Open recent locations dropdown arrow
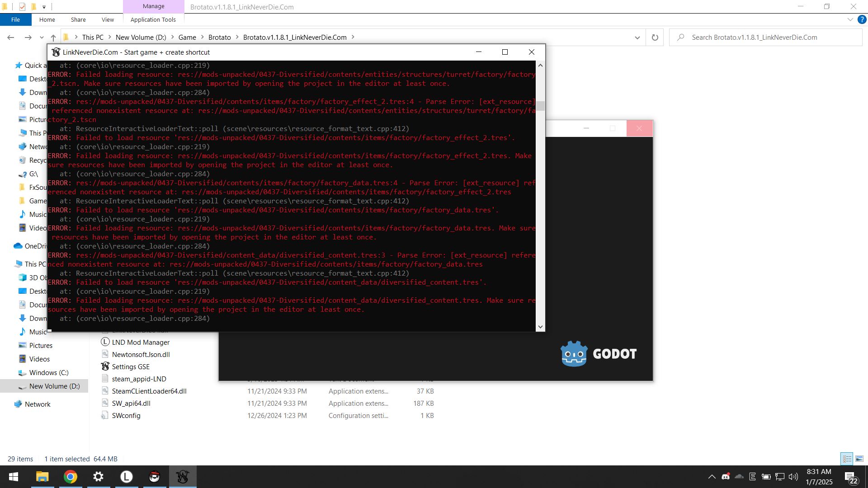 pos(42,38)
